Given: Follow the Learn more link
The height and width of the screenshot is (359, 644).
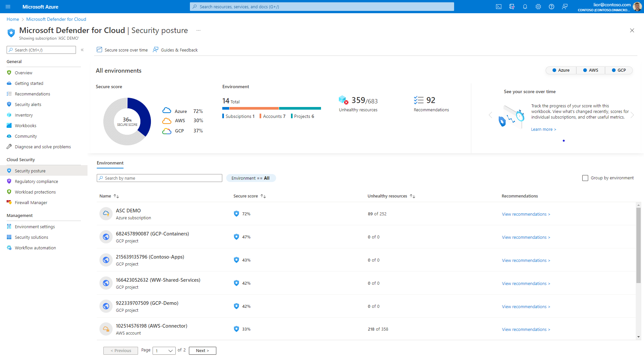Looking at the screenshot, I should click(x=544, y=129).
